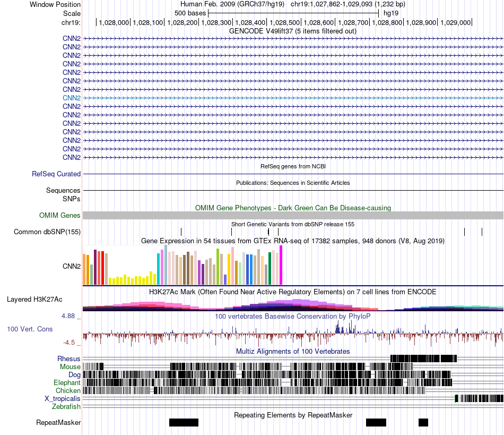Open Repeating Elements by RepeatMasker title
504x435 pixels.
tap(293, 415)
